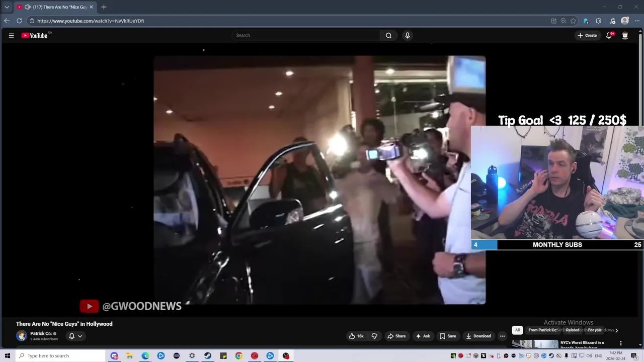
Task: Open NYC's Worst Blizzard video title
Action: 583,344
